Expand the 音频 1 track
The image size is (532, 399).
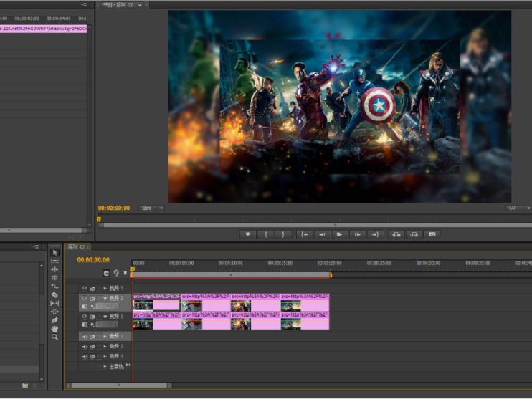(x=105, y=336)
